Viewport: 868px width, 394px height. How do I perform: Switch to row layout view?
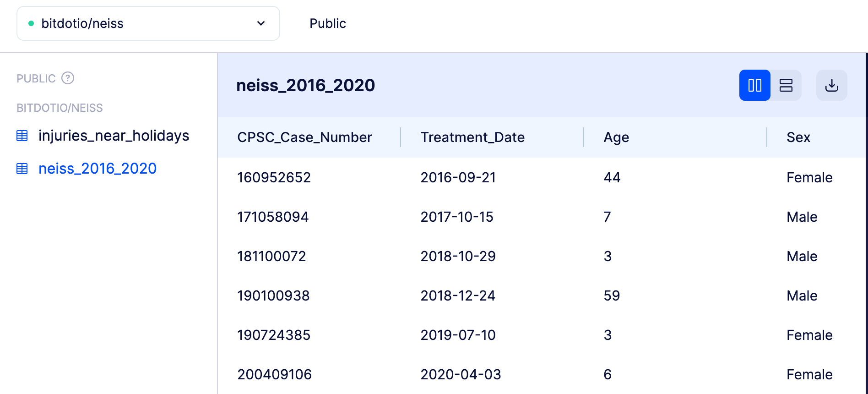pos(786,85)
